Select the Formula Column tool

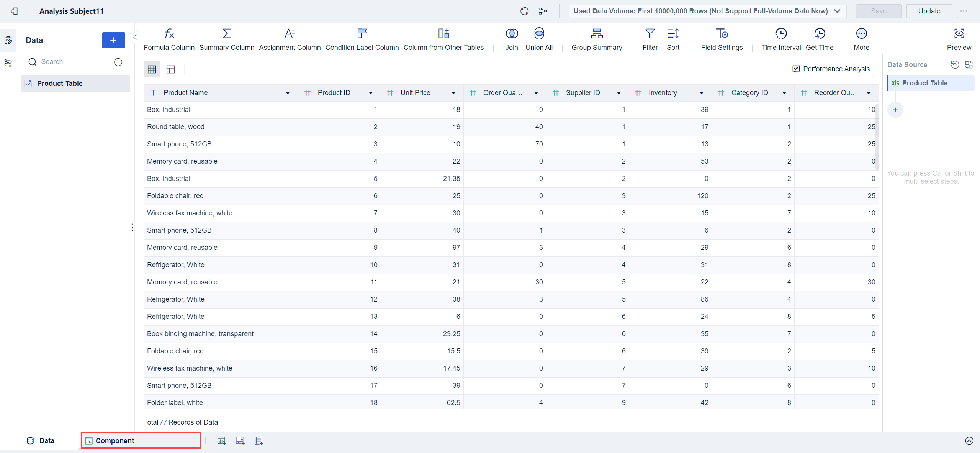[x=169, y=38]
